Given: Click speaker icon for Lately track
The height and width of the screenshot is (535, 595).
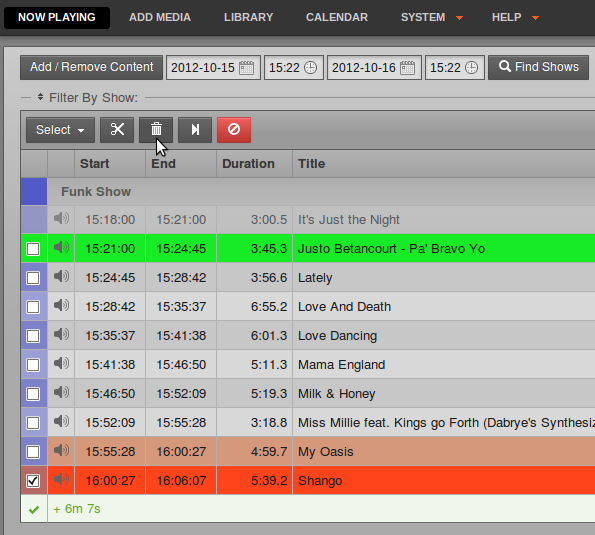Looking at the screenshot, I should tap(61, 276).
